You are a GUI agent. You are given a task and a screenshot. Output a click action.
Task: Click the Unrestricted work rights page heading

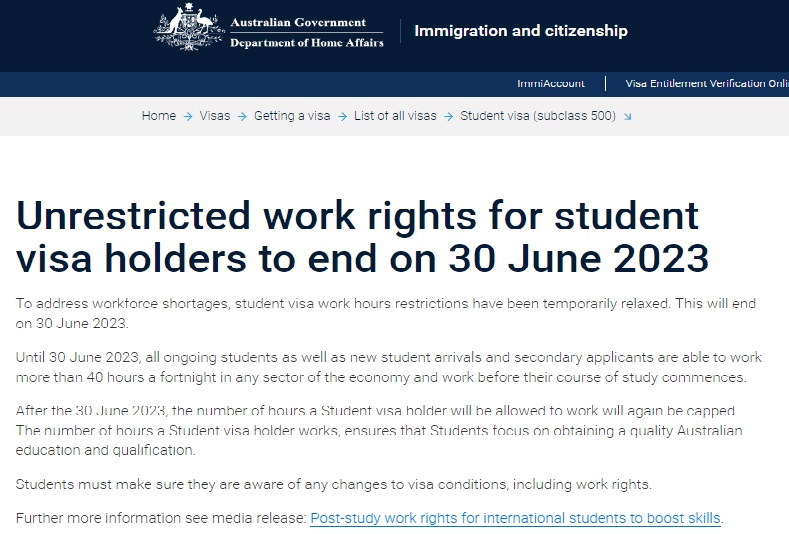pos(362,237)
